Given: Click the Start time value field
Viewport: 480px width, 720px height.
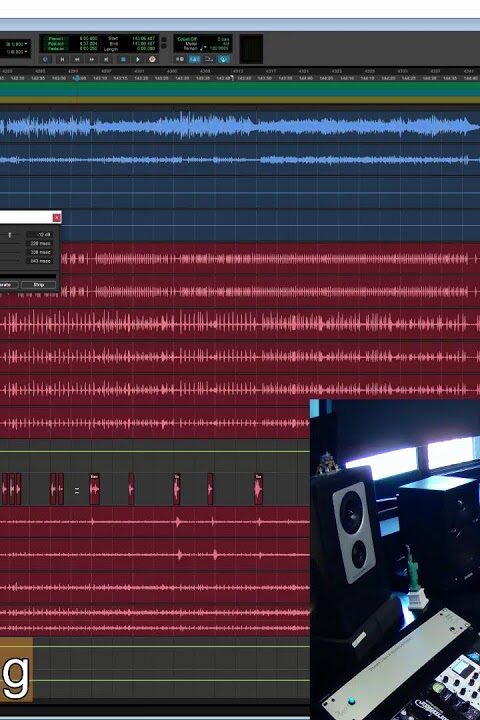Looking at the screenshot, I should click(x=143, y=39).
